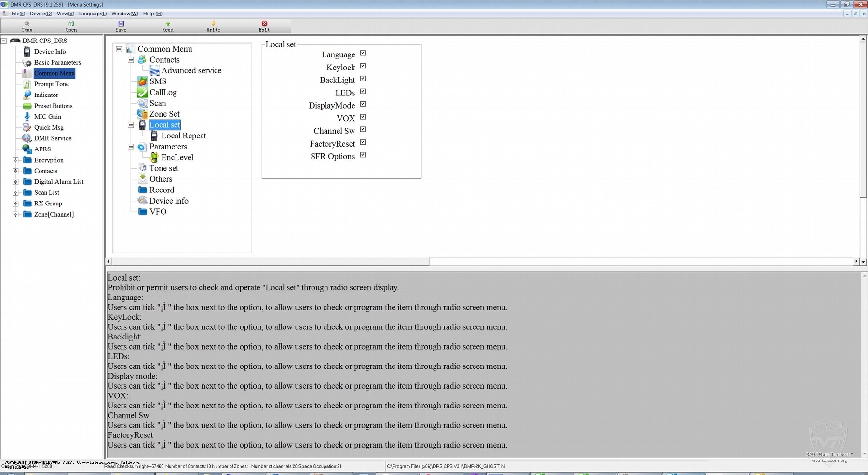Click the Read from radio toolbar icon

pyautogui.click(x=168, y=24)
